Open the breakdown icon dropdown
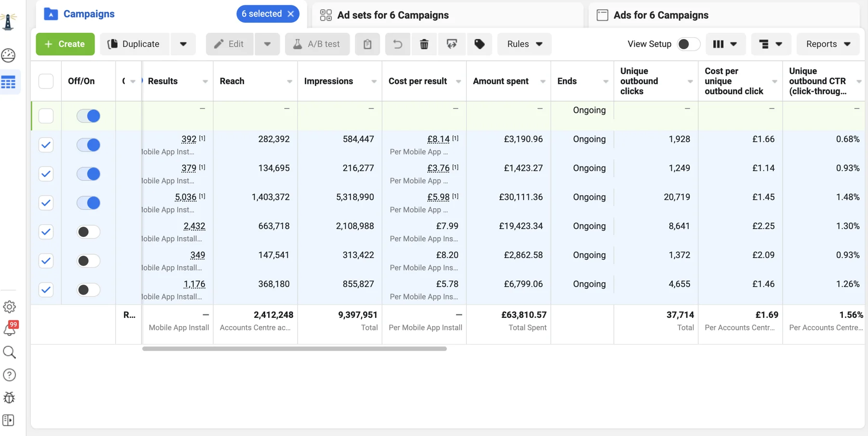This screenshot has height=436, width=868. coord(771,44)
